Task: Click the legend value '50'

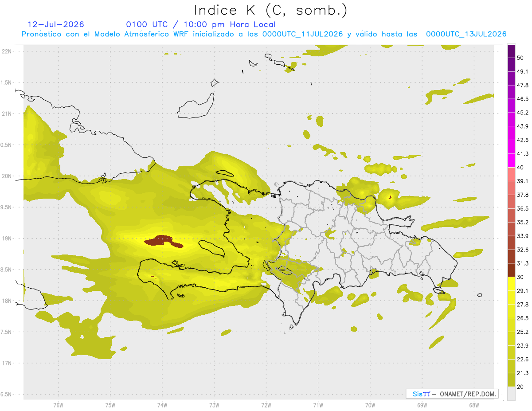Action: tap(521, 58)
